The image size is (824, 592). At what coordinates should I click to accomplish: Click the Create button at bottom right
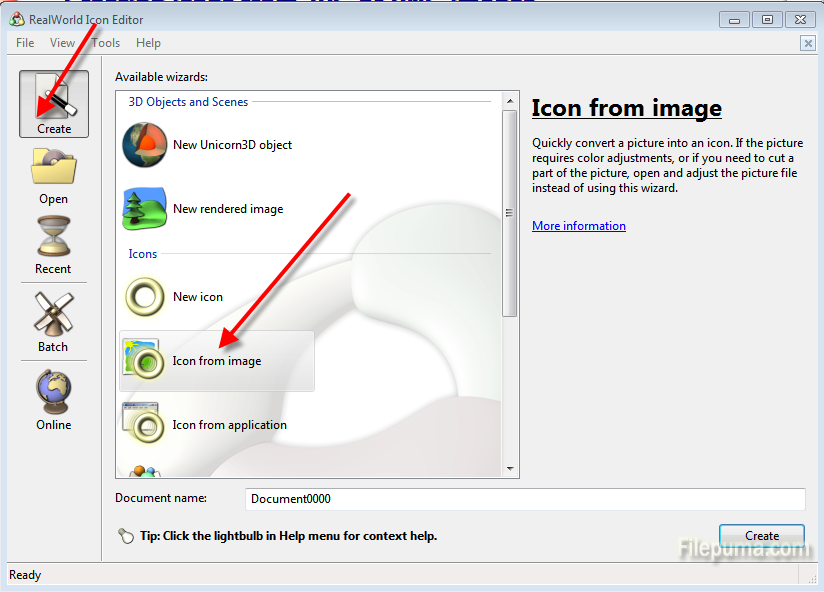click(x=761, y=536)
